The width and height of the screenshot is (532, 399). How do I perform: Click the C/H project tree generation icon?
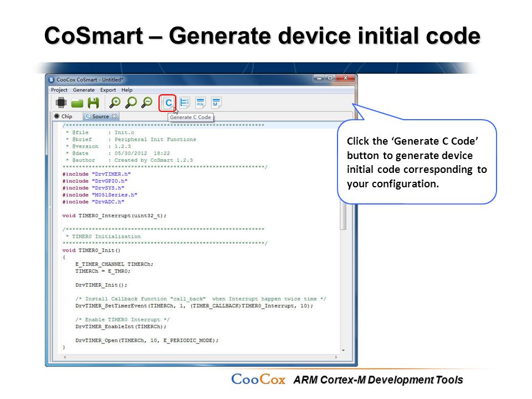[x=185, y=103]
